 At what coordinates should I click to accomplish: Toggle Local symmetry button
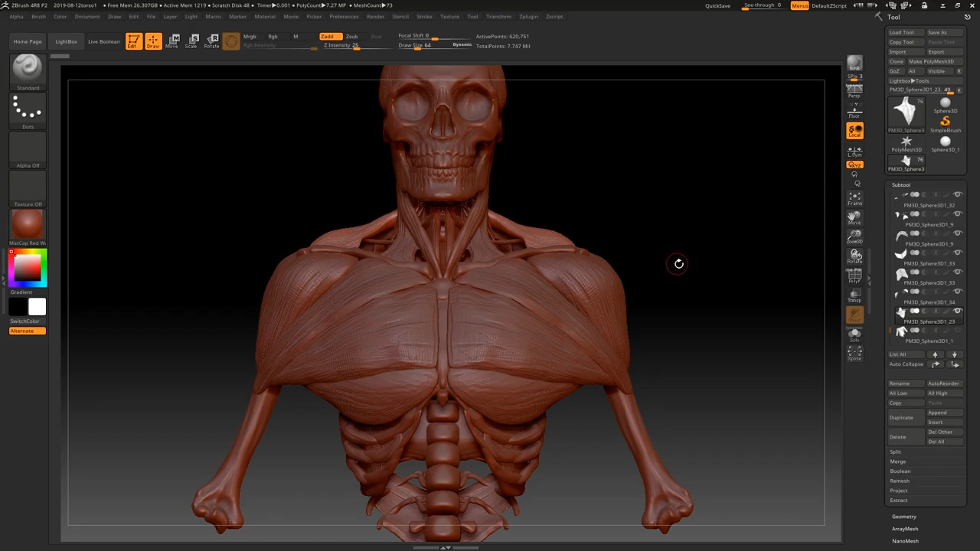pyautogui.click(x=854, y=131)
